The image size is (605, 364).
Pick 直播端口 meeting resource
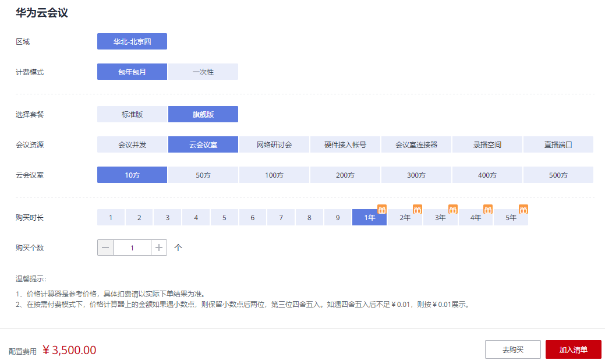558,144
